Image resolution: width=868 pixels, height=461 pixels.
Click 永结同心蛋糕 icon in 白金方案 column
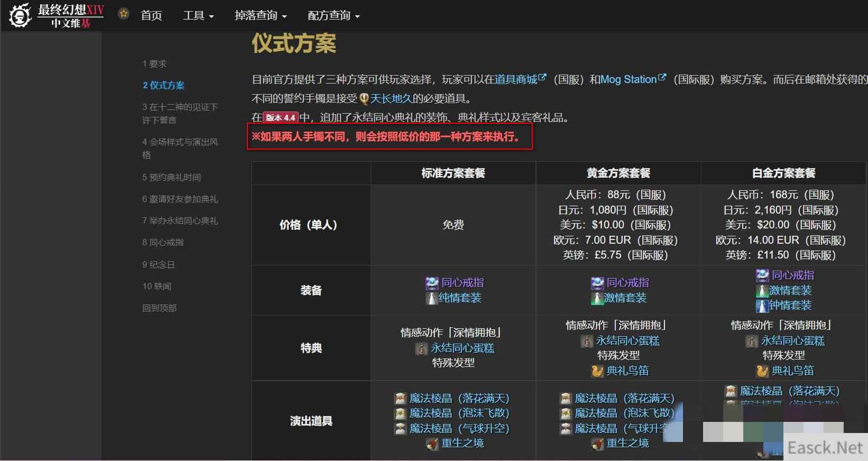click(x=751, y=341)
